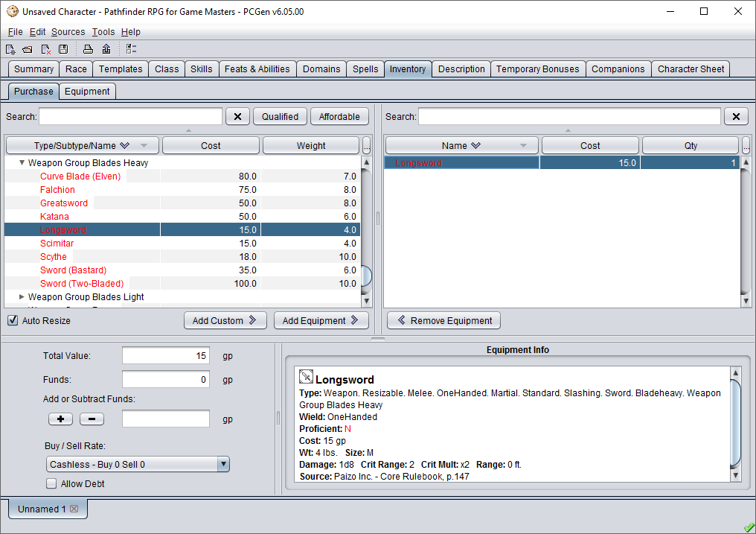Expand Weapon Group Blades Light node
The width and height of the screenshot is (756, 534).
22,296
